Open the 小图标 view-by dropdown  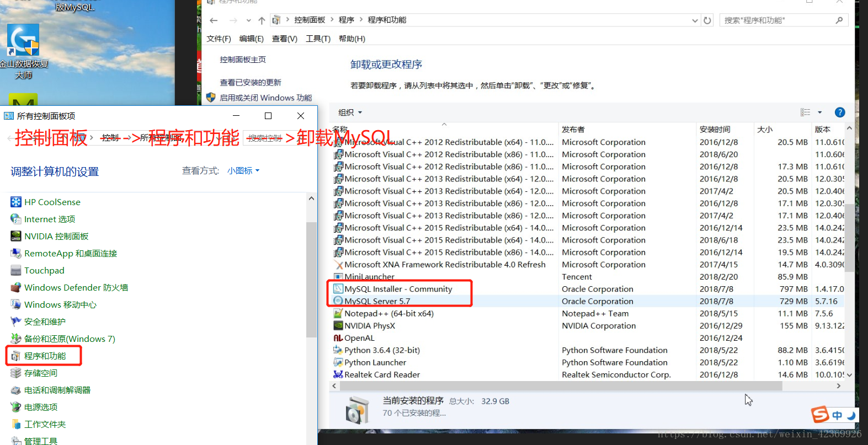click(x=243, y=171)
